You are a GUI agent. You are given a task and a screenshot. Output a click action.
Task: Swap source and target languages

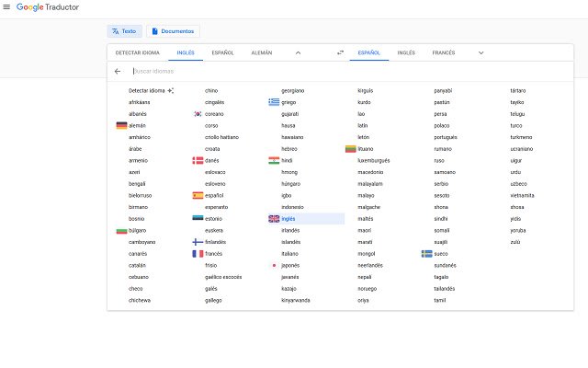340,52
